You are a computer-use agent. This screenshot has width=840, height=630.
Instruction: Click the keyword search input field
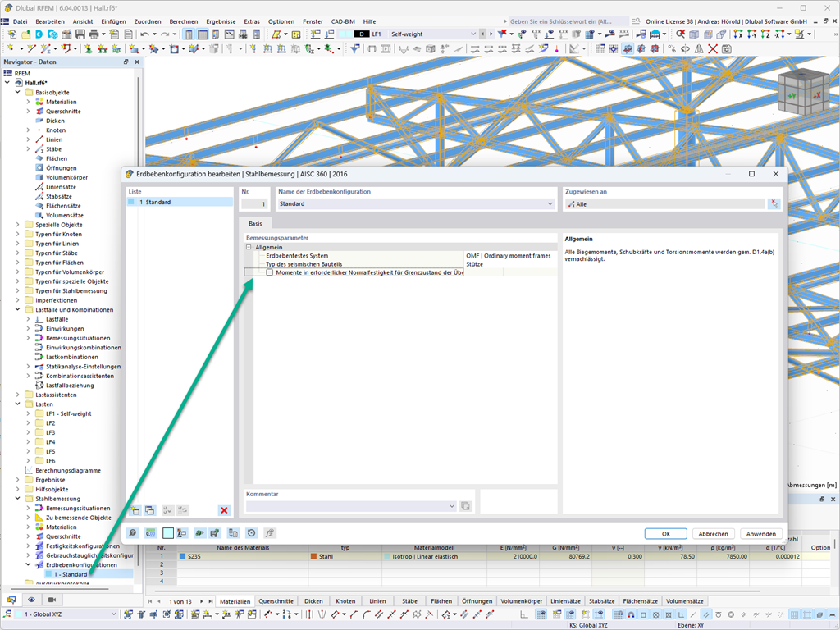coord(568,21)
